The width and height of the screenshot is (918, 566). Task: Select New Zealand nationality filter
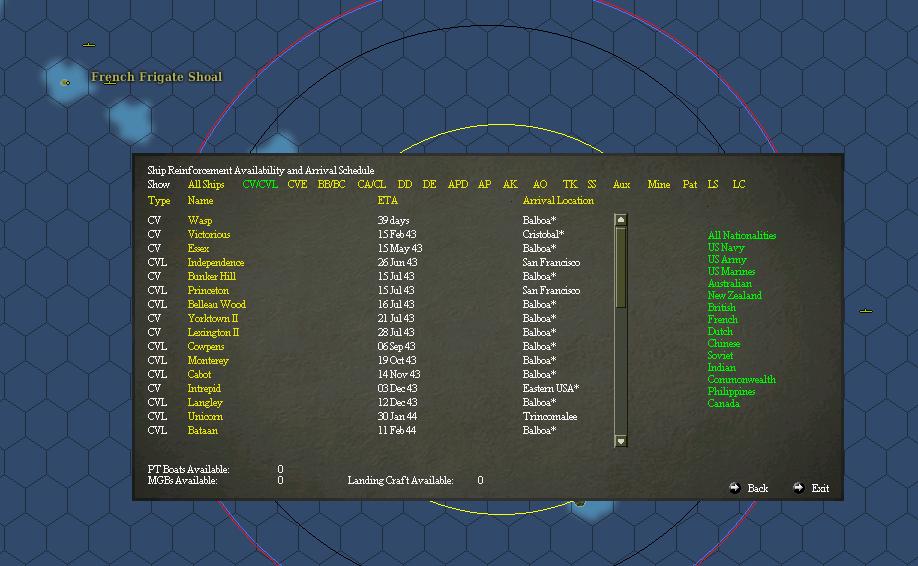[x=735, y=296]
